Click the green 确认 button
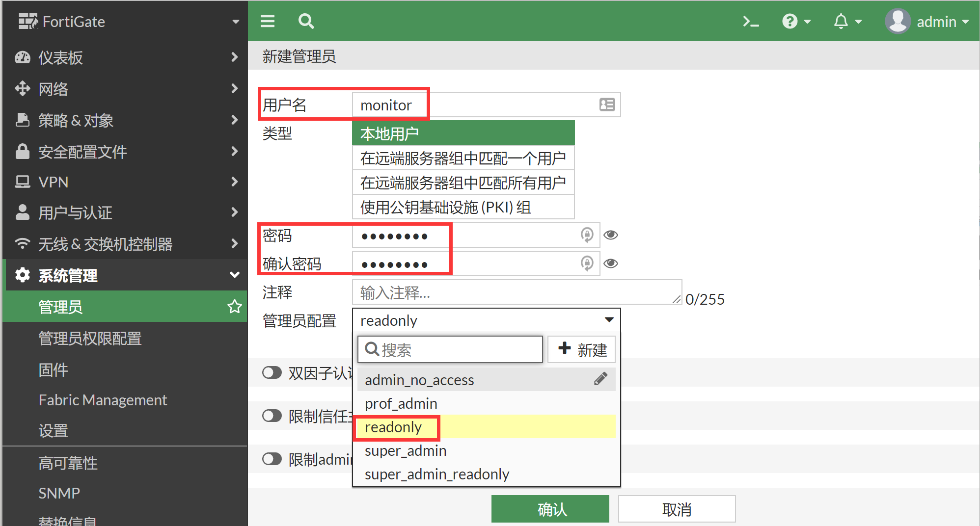This screenshot has width=980, height=526. point(550,509)
